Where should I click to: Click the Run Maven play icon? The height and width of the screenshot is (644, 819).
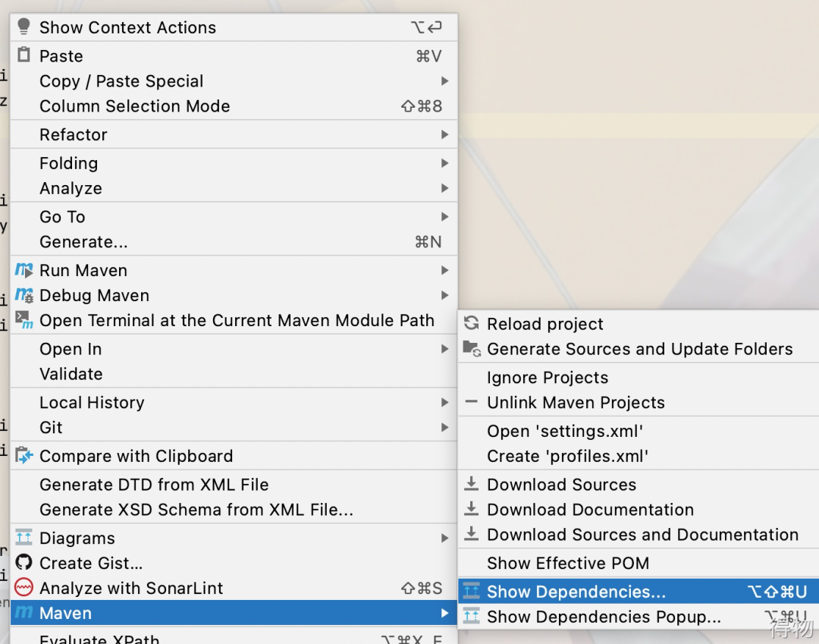[24, 270]
